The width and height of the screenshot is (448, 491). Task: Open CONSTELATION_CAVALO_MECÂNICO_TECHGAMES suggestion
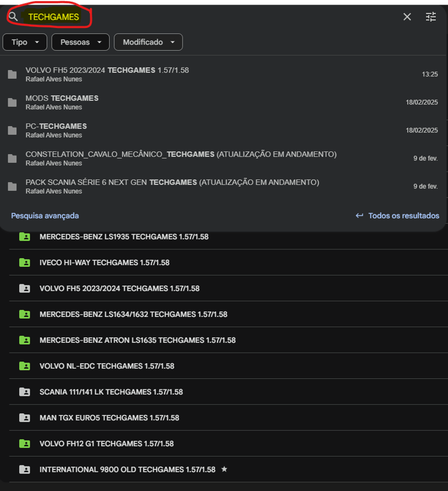tap(223, 158)
